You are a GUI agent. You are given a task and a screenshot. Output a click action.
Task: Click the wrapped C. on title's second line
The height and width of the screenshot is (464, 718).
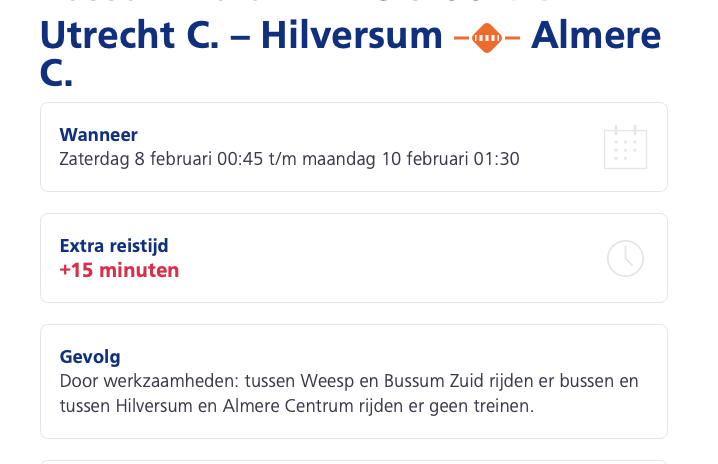[56, 73]
